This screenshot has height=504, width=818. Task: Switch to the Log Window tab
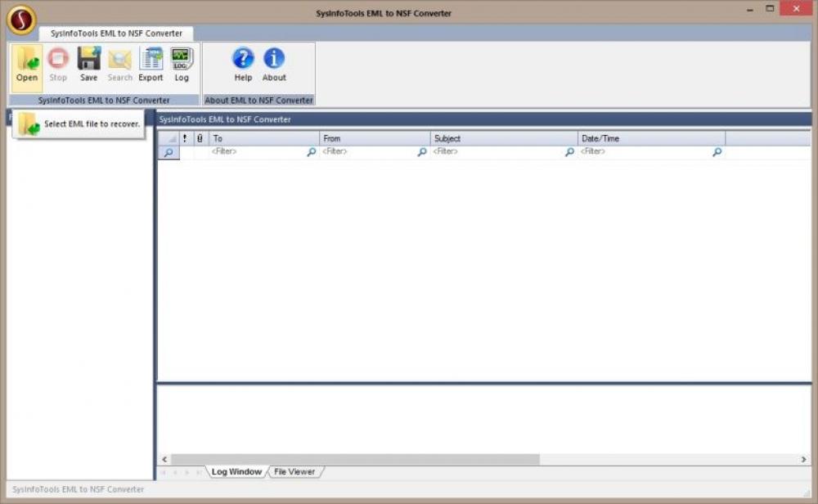[236, 471]
